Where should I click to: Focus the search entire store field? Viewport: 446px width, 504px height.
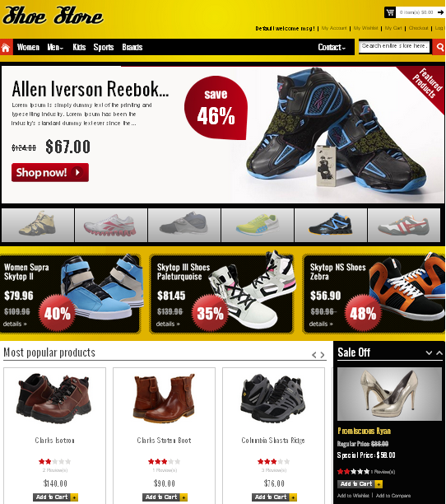[x=395, y=47]
